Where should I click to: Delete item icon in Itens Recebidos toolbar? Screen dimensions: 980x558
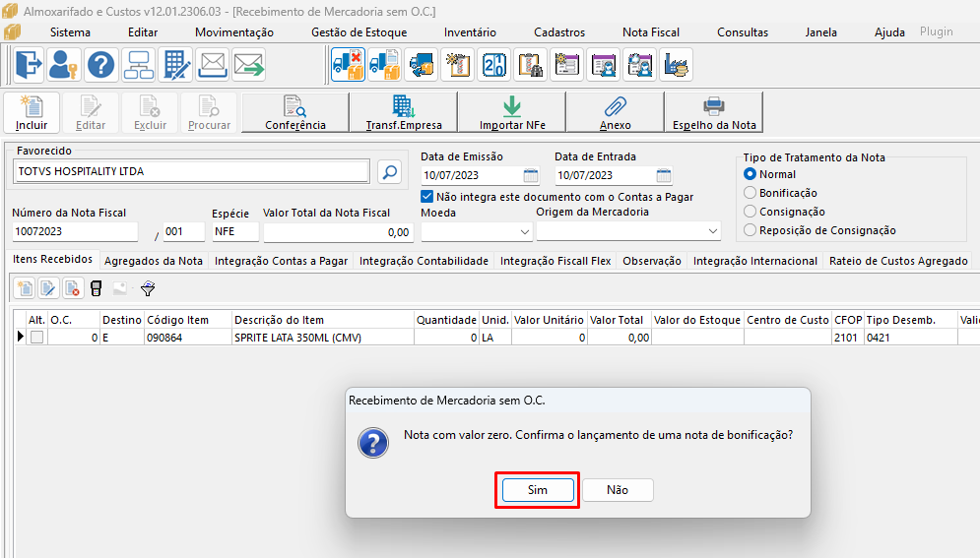point(73,288)
